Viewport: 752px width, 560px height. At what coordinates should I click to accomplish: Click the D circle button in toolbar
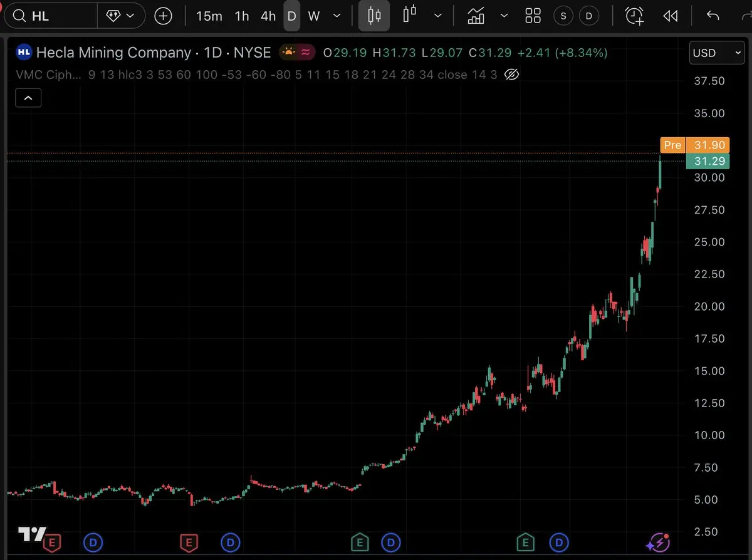pyautogui.click(x=588, y=16)
